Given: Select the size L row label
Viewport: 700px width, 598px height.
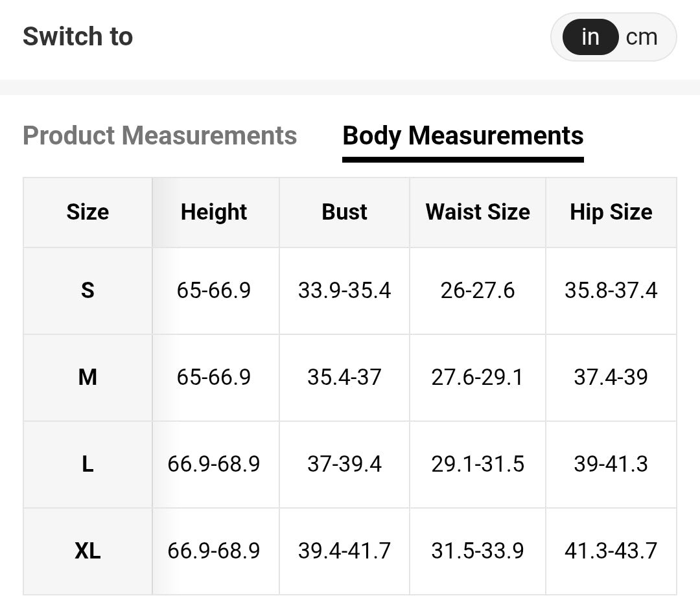Looking at the screenshot, I should 87,464.
